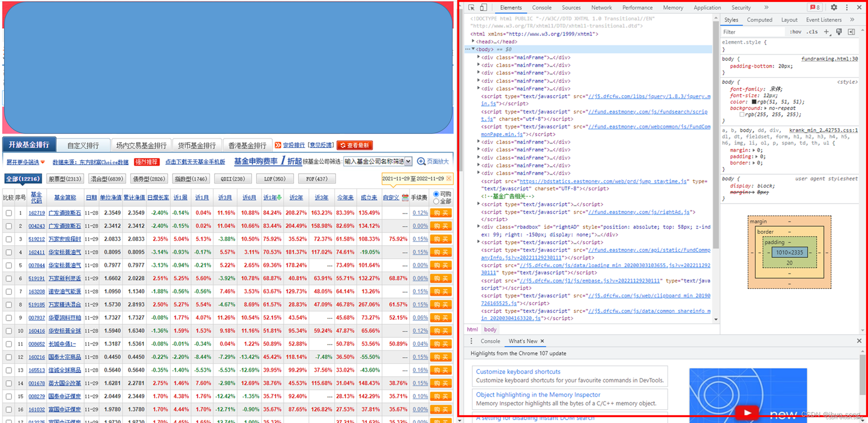Expand the margin shorthand in the CSS rule
Screen dimensions: 868x423
click(x=754, y=150)
